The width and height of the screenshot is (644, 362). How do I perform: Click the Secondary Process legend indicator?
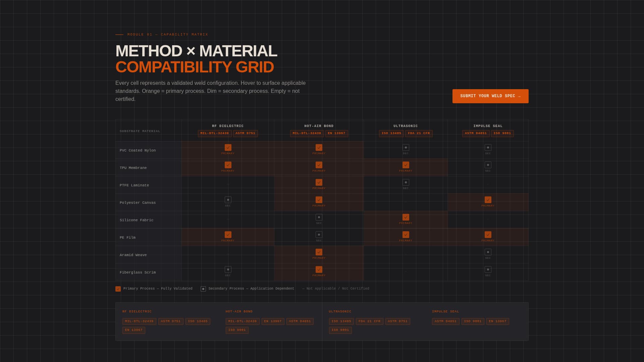pyautogui.click(x=203, y=289)
